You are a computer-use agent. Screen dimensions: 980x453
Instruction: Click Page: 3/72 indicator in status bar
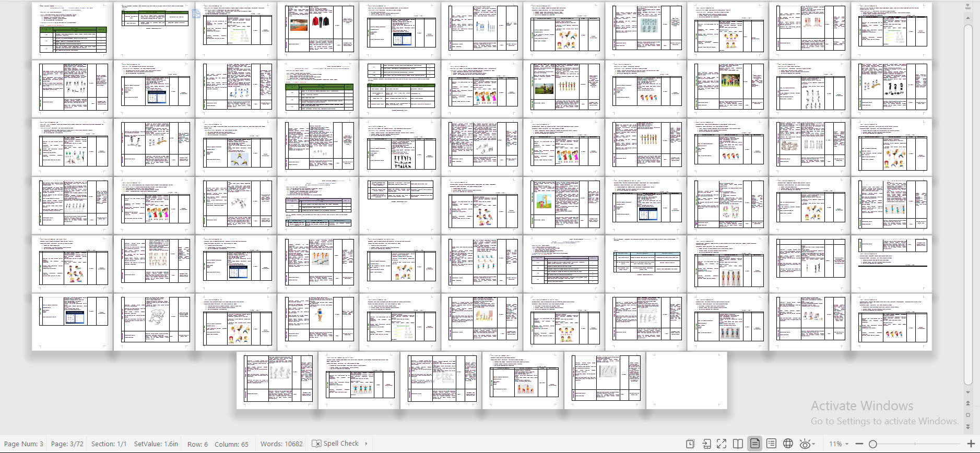[x=67, y=444]
